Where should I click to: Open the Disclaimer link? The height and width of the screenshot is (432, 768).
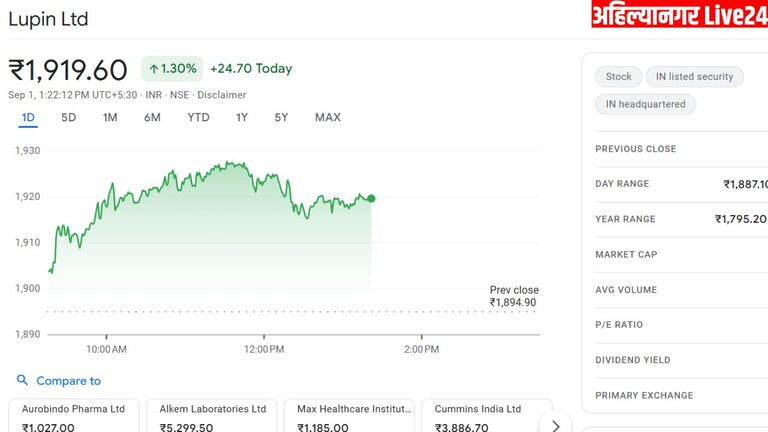(221, 95)
